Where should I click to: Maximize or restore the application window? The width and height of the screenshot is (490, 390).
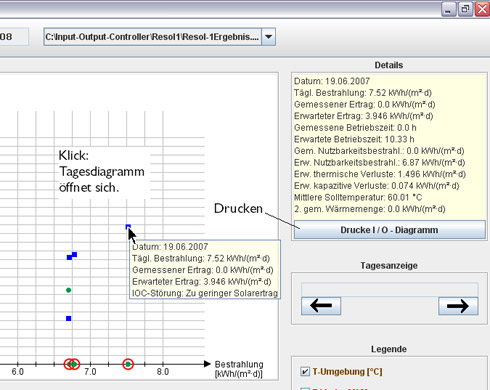(x=465, y=9)
